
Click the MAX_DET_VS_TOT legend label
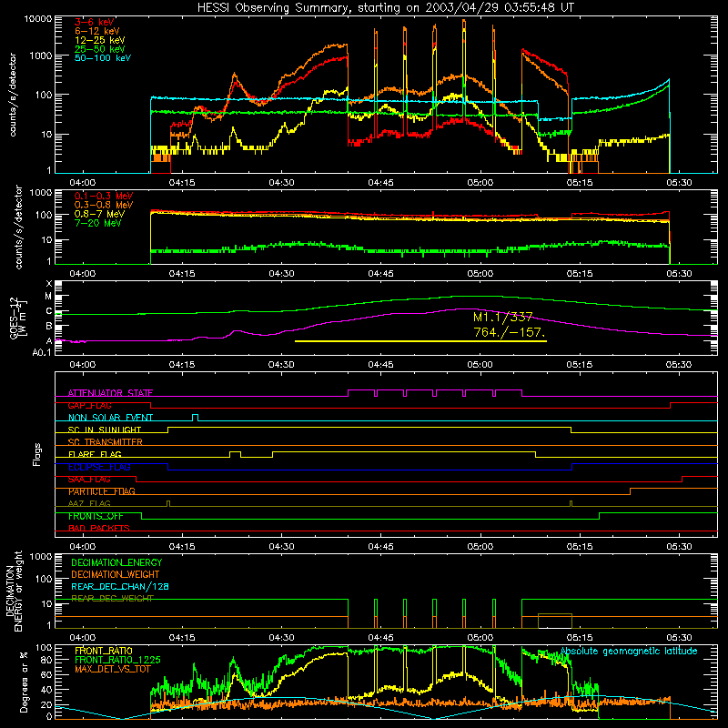(x=113, y=669)
